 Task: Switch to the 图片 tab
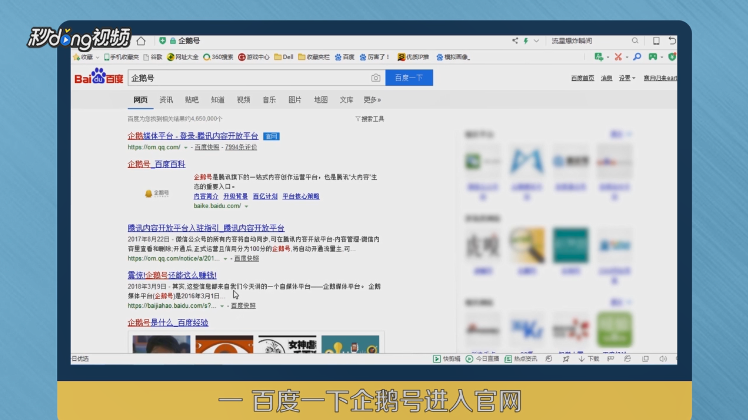pos(295,100)
